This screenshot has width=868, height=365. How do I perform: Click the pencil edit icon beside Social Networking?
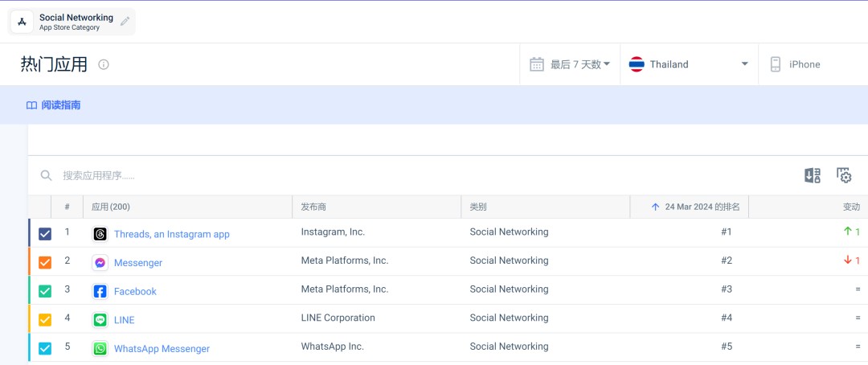pos(125,22)
